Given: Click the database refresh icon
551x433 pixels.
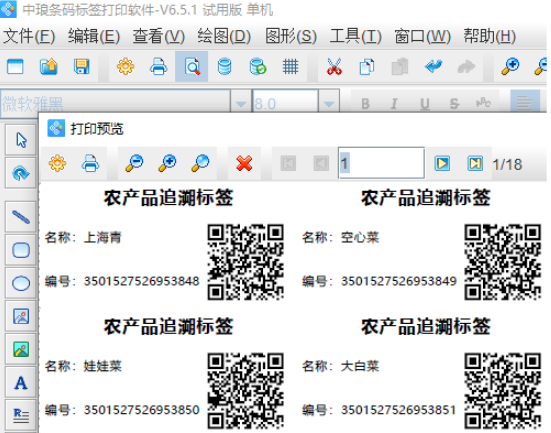Looking at the screenshot, I should (x=258, y=66).
